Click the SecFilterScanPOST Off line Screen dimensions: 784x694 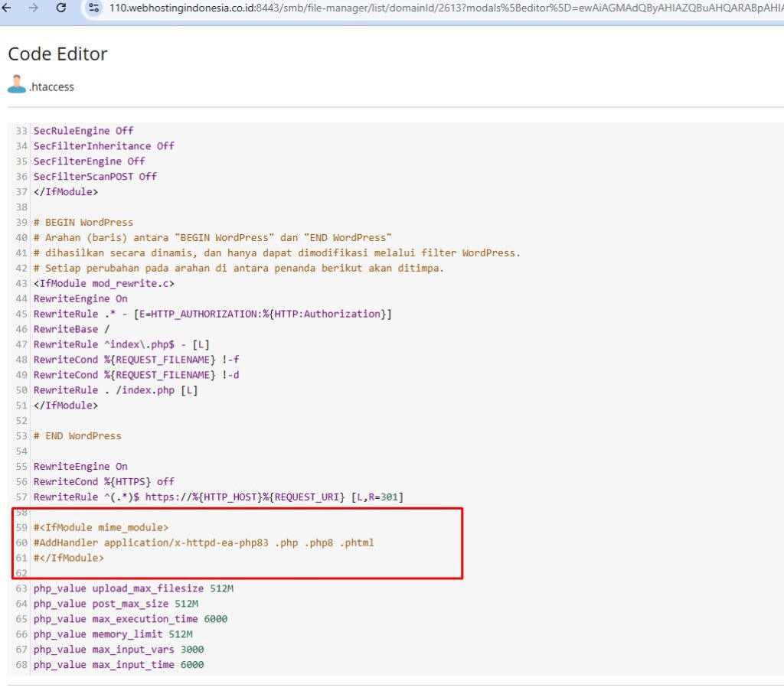click(x=95, y=177)
